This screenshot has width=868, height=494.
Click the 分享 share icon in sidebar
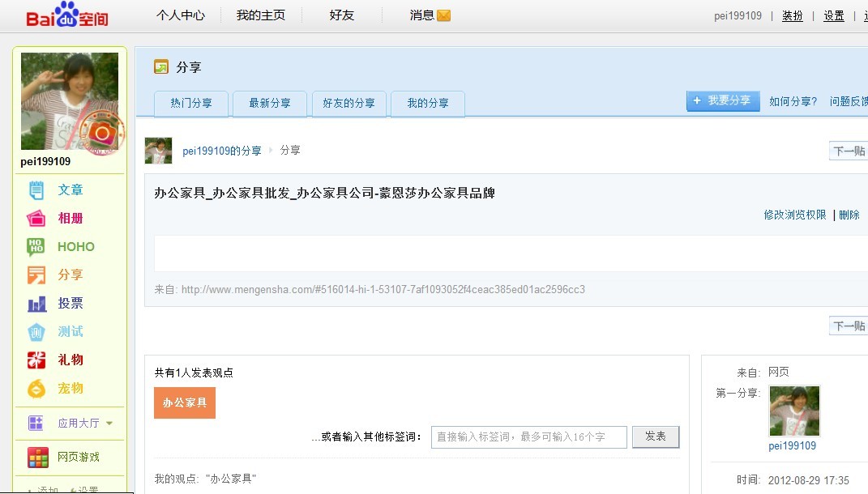(36, 275)
